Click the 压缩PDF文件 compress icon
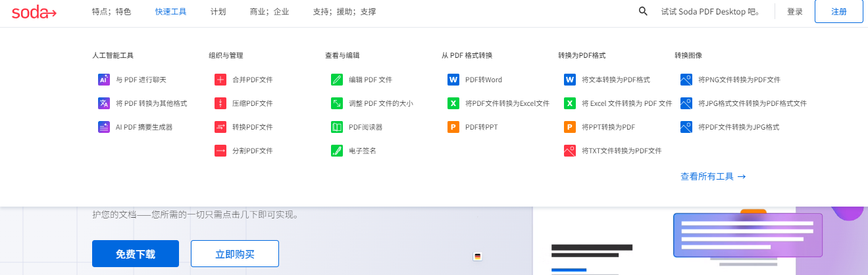868x275 pixels. point(220,103)
